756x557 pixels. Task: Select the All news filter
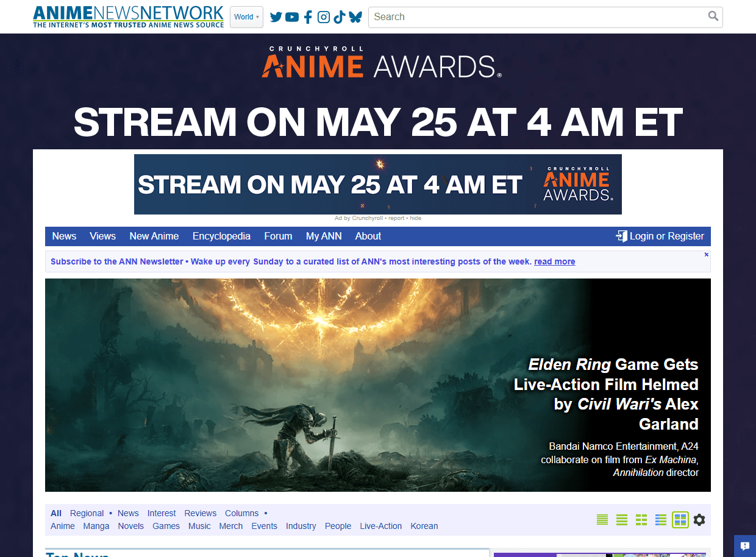[x=56, y=513]
